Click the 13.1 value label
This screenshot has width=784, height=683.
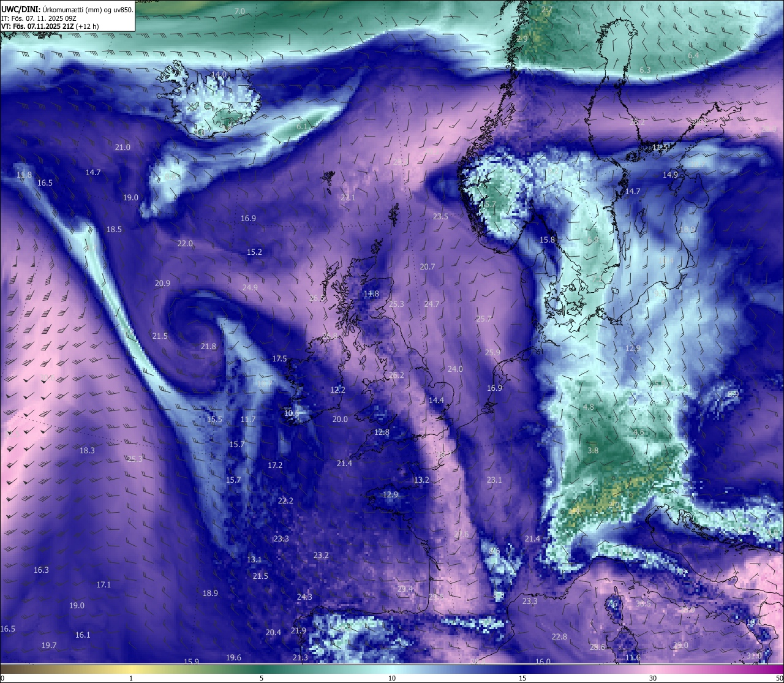click(254, 560)
